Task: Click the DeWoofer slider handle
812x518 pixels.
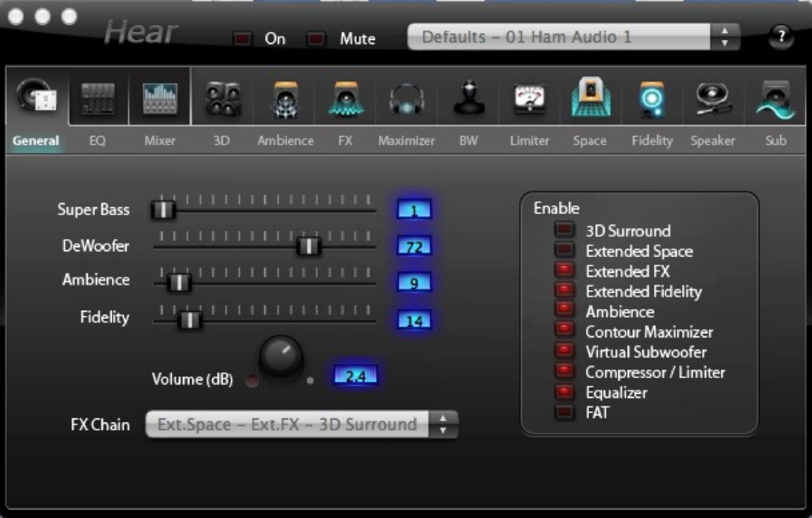Action: (309, 246)
